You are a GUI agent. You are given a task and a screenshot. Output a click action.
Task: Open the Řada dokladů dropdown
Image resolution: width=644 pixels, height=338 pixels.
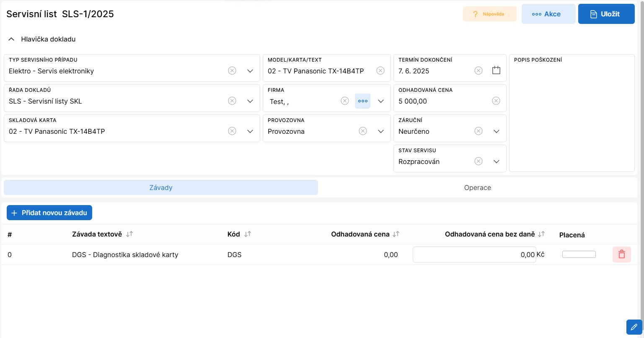pyautogui.click(x=250, y=101)
